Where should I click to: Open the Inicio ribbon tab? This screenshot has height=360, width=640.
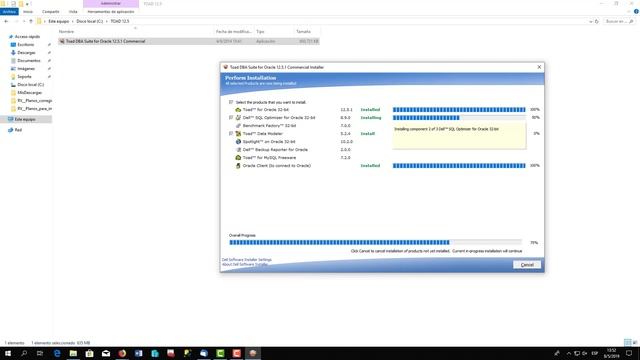tap(28, 12)
